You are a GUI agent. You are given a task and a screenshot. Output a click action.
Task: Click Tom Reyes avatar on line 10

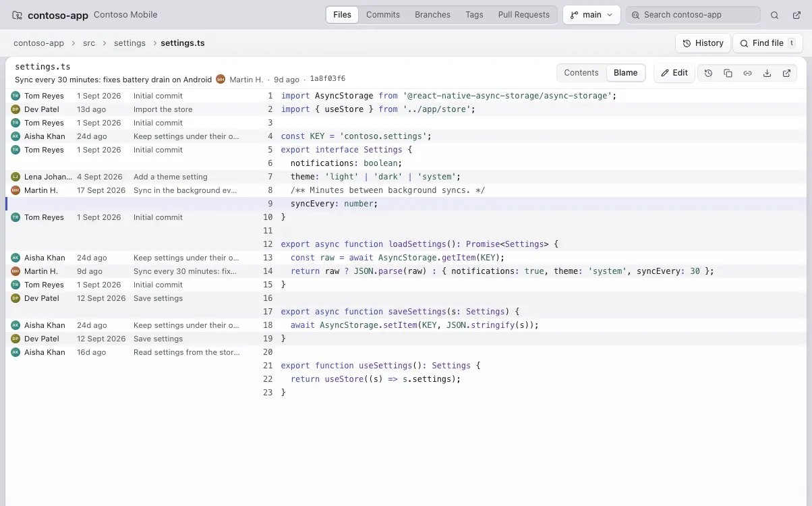click(16, 217)
